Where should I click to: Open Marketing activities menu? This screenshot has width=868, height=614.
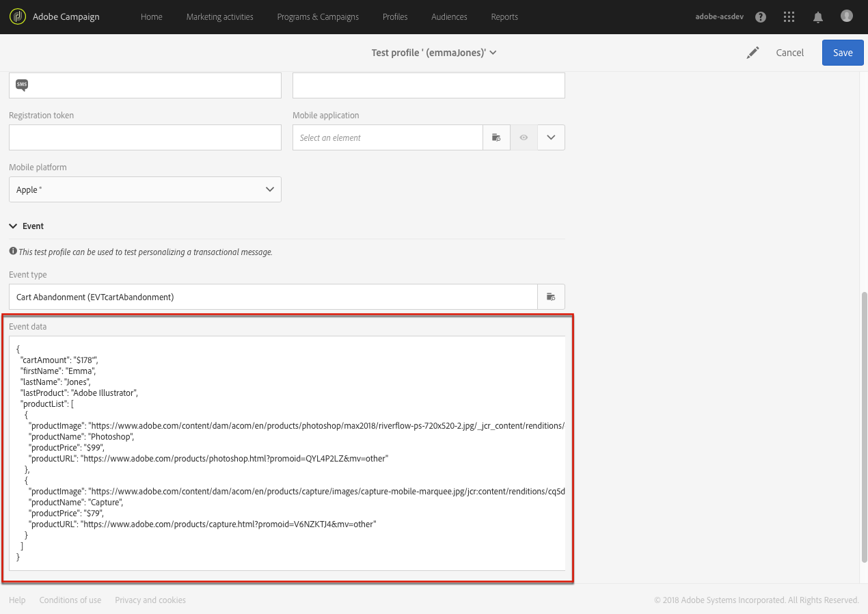[x=220, y=17]
